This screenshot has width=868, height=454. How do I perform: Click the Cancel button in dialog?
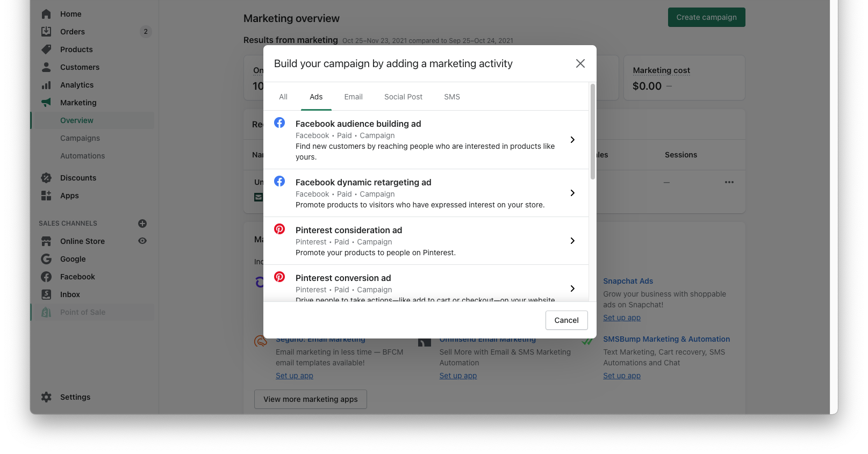coord(566,320)
